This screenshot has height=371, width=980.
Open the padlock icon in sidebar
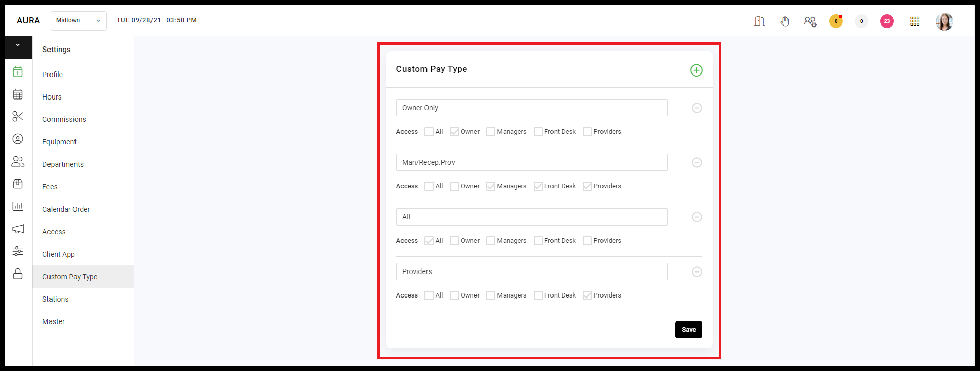tap(18, 274)
